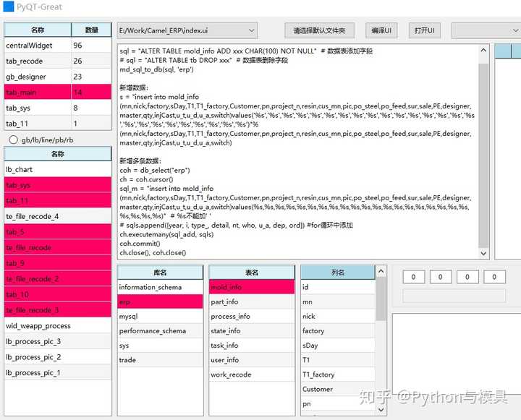Select lb_process_pic_1 in the name list
The image size is (521, 420).
58,372
